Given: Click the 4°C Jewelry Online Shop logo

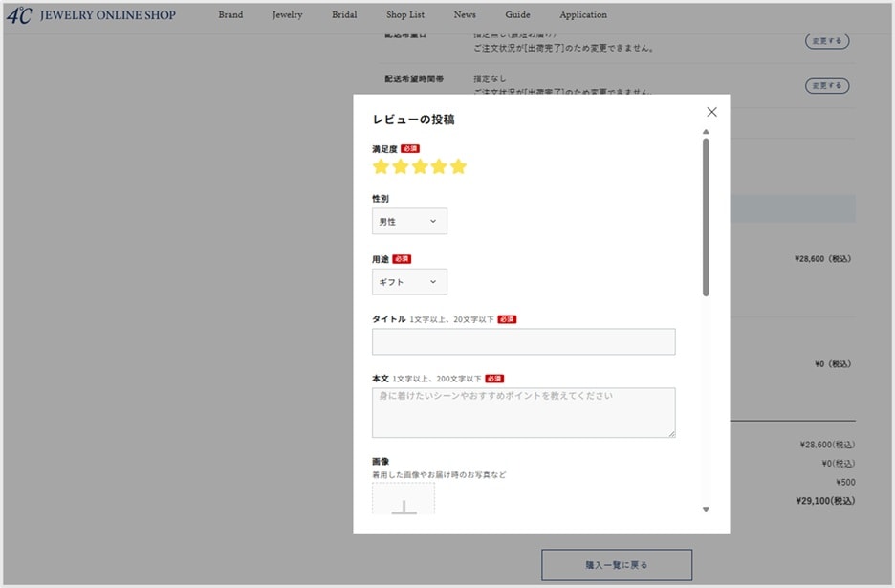Looking at the screenshot, I should pyautogui.click(x=92, y=15).
